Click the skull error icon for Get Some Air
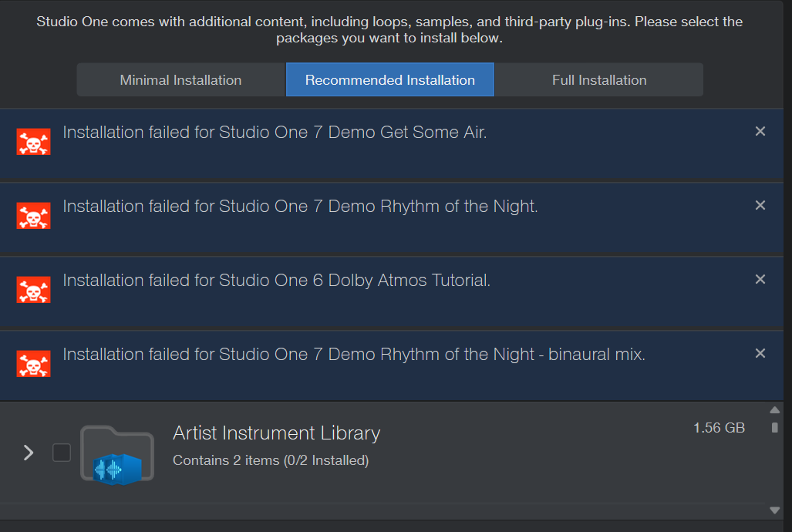 point(33,141)
